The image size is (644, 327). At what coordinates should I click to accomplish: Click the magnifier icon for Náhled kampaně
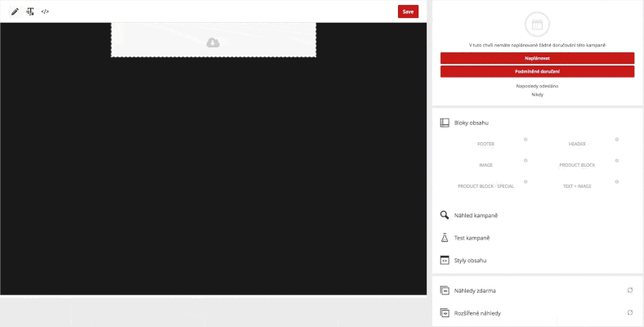(x=445, y=215)
